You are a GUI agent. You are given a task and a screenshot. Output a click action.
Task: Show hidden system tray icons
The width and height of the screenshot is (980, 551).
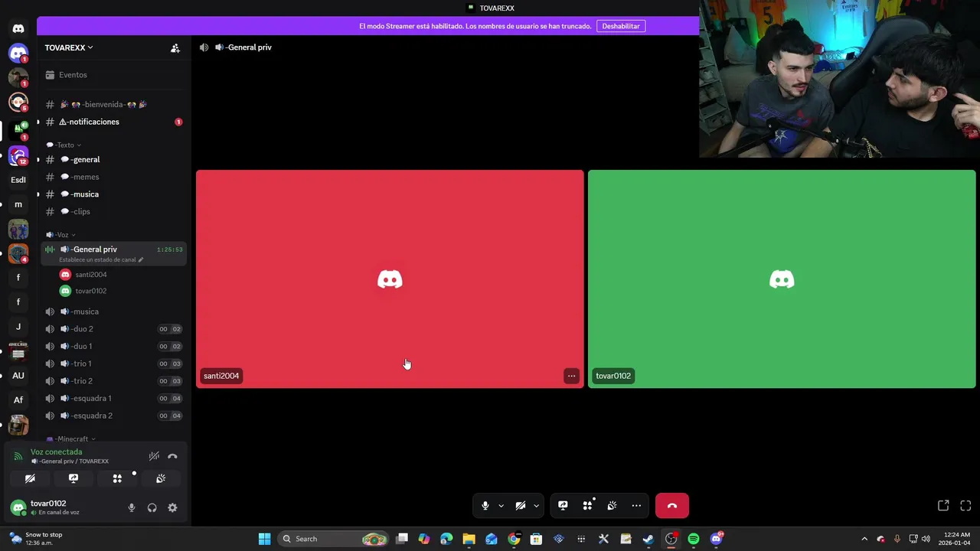(864, 539)
